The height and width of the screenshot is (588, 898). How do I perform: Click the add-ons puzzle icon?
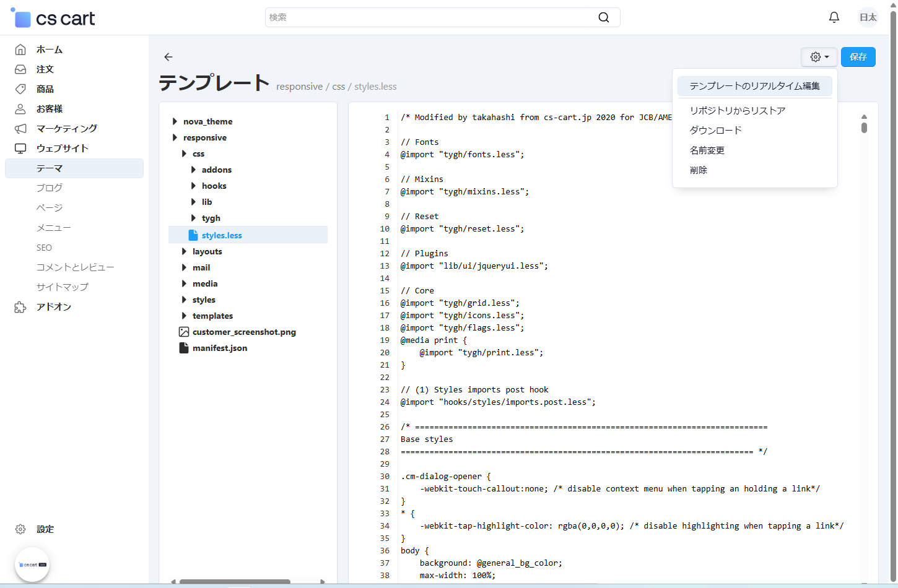click(x=20, y=307)
